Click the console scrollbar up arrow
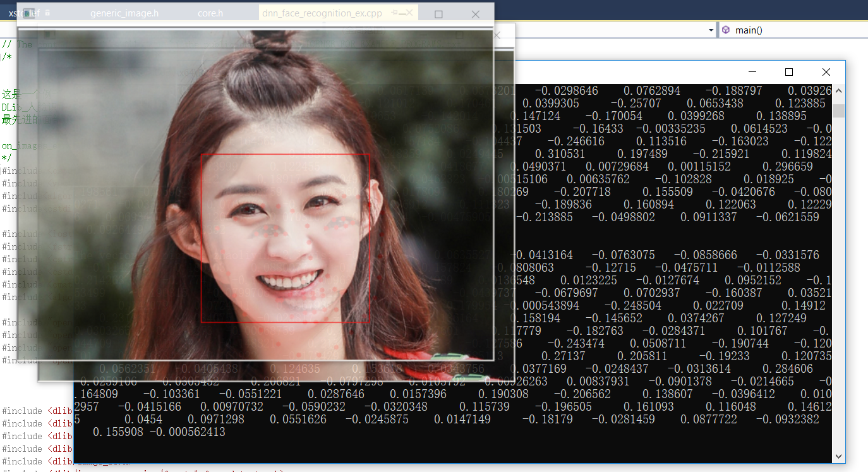The width and height of the screenshot is (868, 472). tap(838, 91)
